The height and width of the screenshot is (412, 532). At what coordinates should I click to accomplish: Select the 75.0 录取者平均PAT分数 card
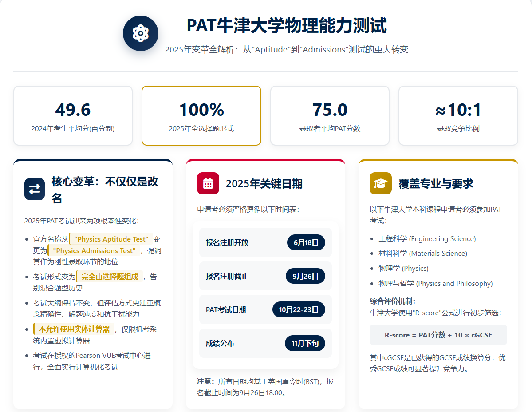(x=329, y=115)
